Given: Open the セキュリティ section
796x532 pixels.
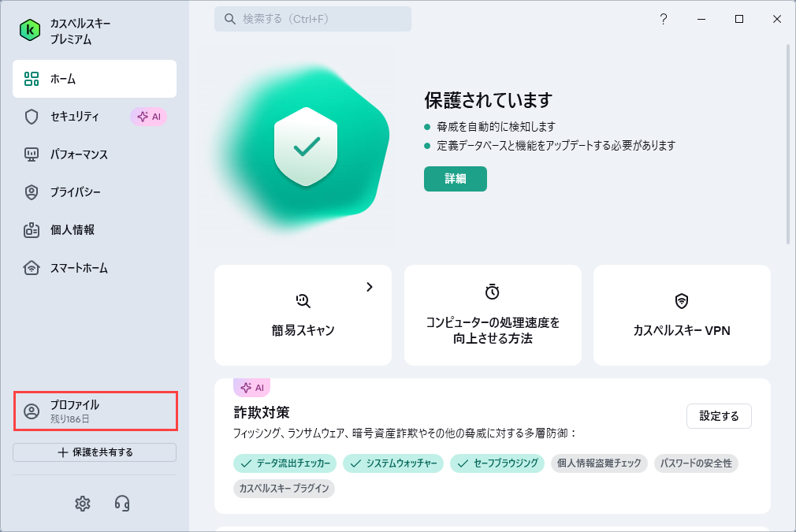Looking at the screenshot, I should tap(95, 117).
